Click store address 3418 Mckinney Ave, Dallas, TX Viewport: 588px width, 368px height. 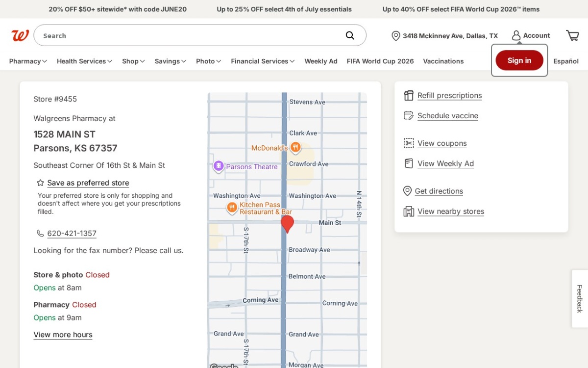(x=450, y=36)
